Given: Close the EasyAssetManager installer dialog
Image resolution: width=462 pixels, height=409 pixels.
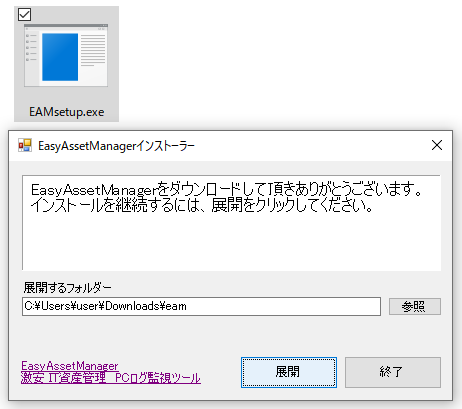Looking at the screenshot, I should pos(437,145).
